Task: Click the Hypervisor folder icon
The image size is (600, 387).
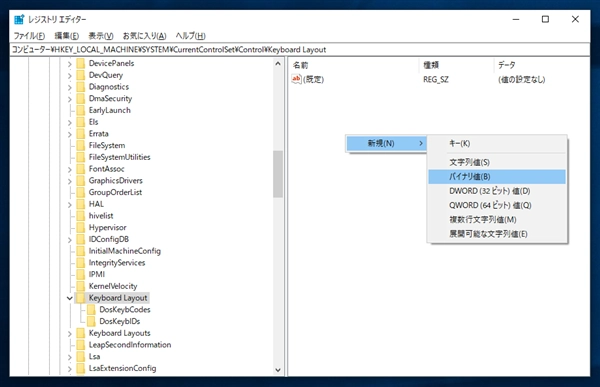Action: (80, 227)
